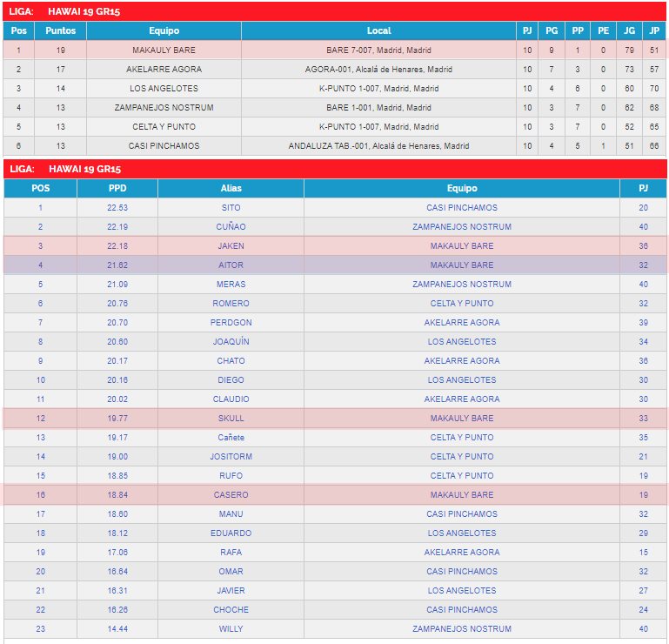Open the CUÑAO player link

tap(231, 226)
